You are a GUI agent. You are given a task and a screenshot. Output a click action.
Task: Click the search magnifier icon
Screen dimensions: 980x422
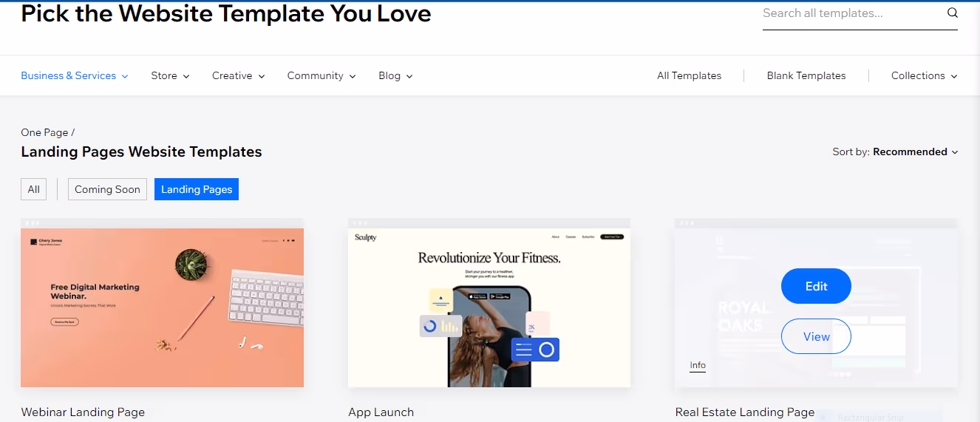pos(952,13)
